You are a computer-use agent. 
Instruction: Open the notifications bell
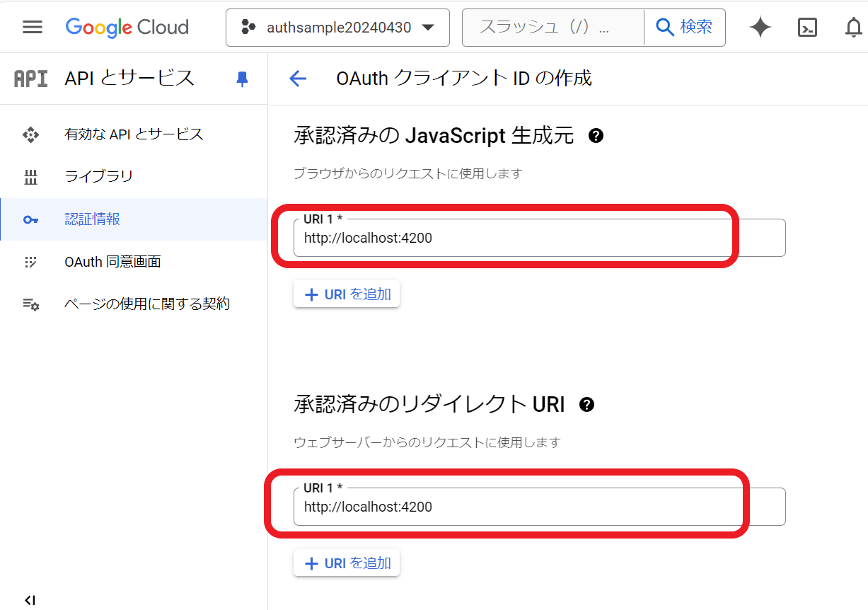854,28
